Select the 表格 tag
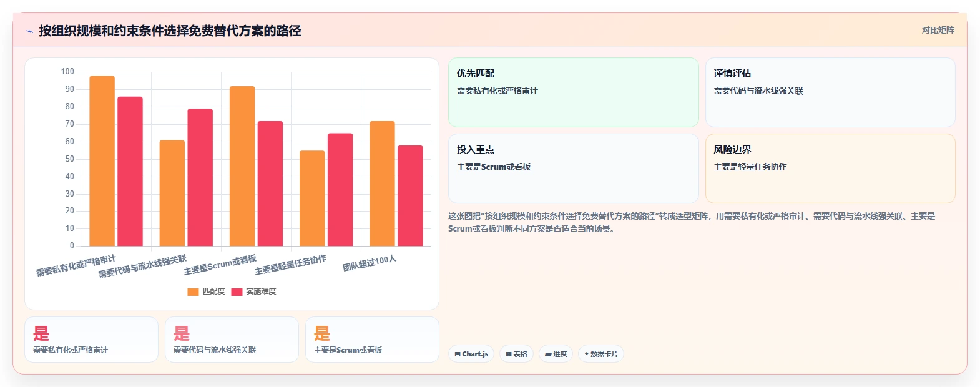Image resolution: width=980 pixels, height=387 pixels. (516, 354)
